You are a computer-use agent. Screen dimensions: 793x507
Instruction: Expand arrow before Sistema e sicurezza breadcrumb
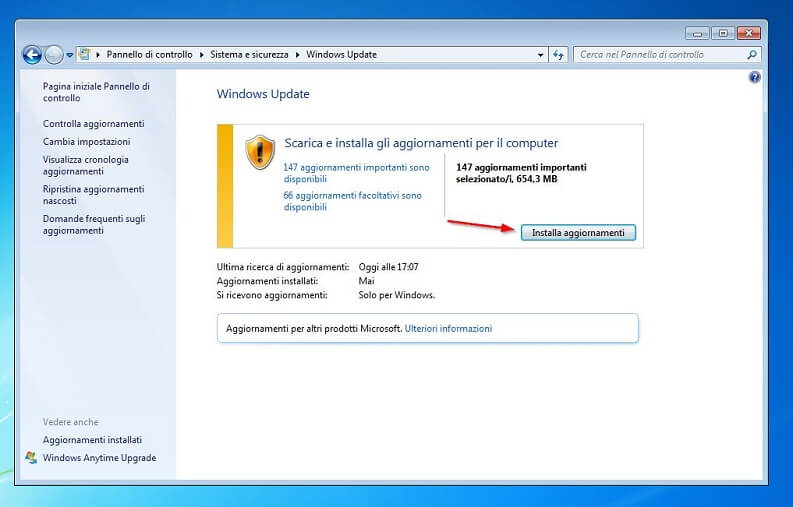pos(201,55)
